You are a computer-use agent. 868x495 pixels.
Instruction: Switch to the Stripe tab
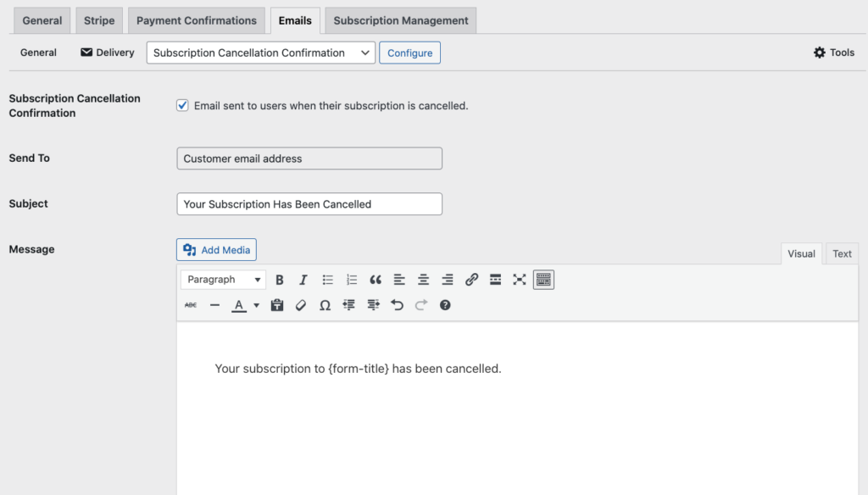99,20
